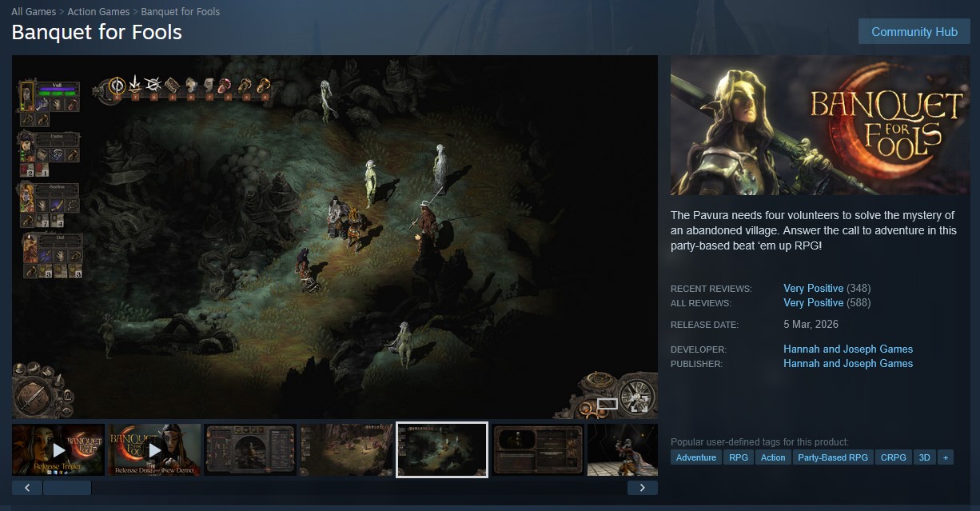Click the main screenshot of the forest scene
980x511 pixels.
[x=335, y=237]
